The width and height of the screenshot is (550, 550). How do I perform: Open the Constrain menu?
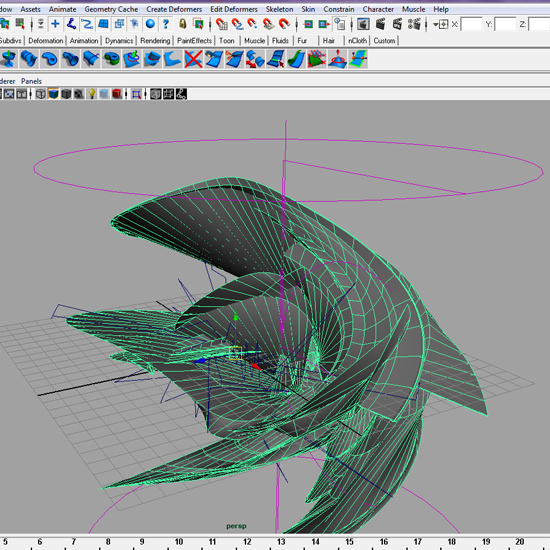tap(338, 9)
